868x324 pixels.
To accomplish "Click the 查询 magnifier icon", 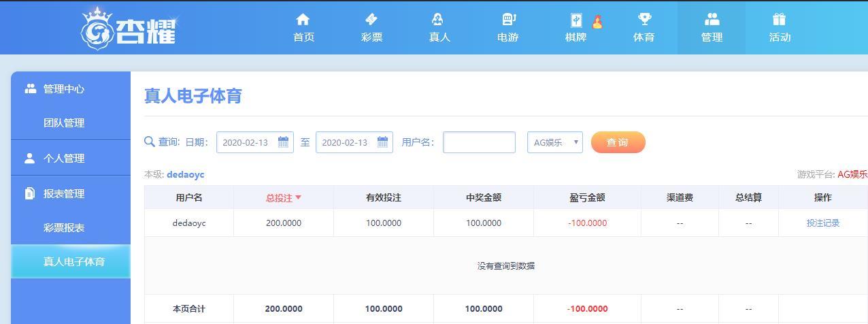I will (x=150, y=142).
